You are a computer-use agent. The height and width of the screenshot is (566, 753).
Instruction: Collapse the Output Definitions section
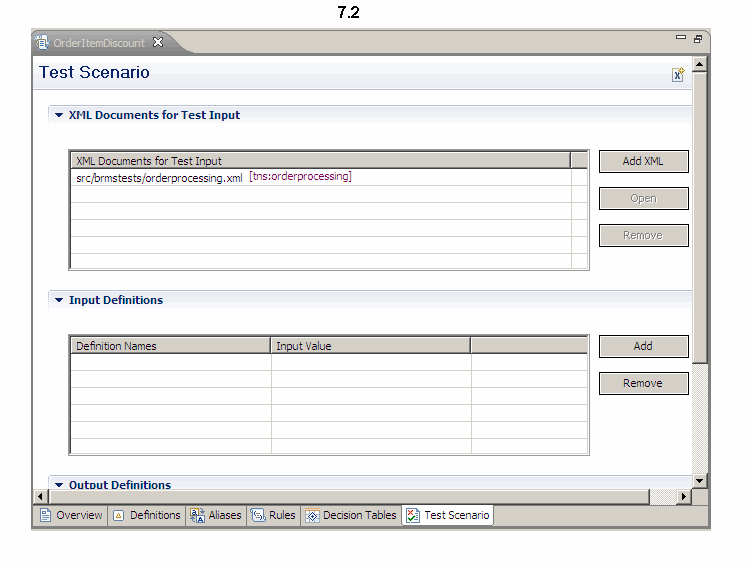(59, 485)
